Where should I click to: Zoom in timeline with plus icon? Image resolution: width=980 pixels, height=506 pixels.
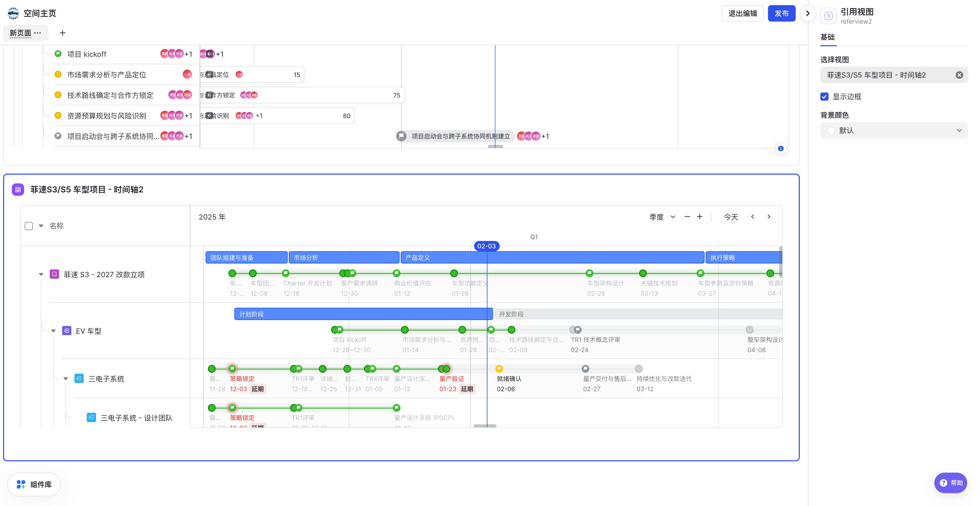pos(700,217)
